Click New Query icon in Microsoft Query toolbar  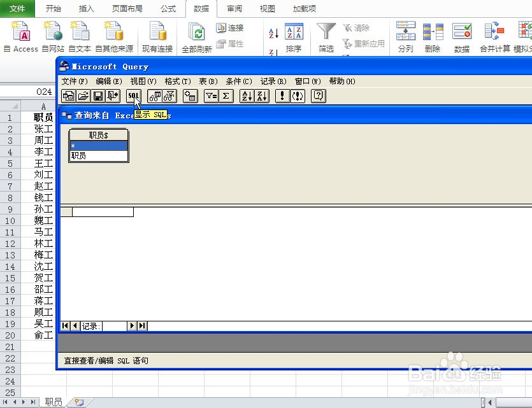69,96
